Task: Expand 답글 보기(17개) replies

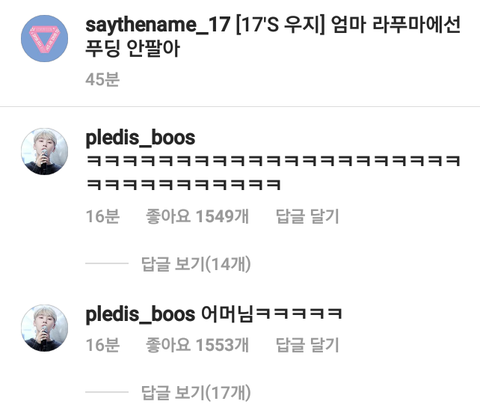Action: [196, 393]
